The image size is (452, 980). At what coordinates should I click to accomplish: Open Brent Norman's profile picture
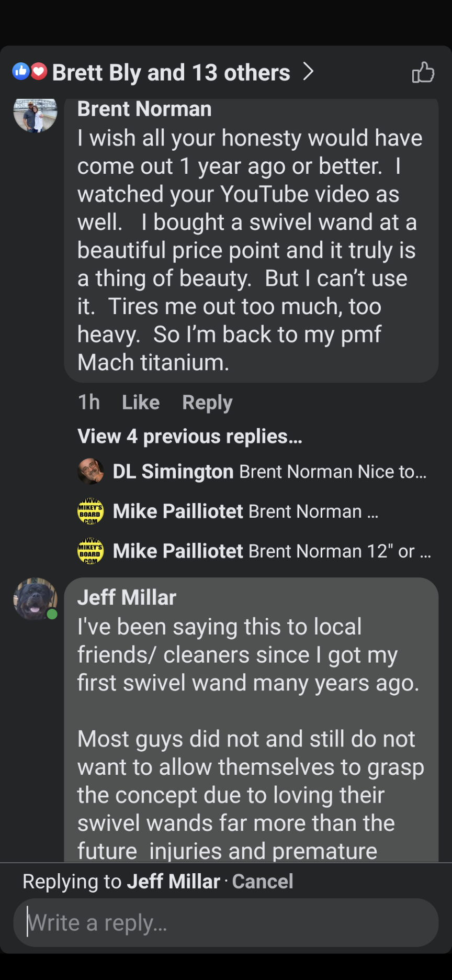pyautogui.click(x=35, y=114)
